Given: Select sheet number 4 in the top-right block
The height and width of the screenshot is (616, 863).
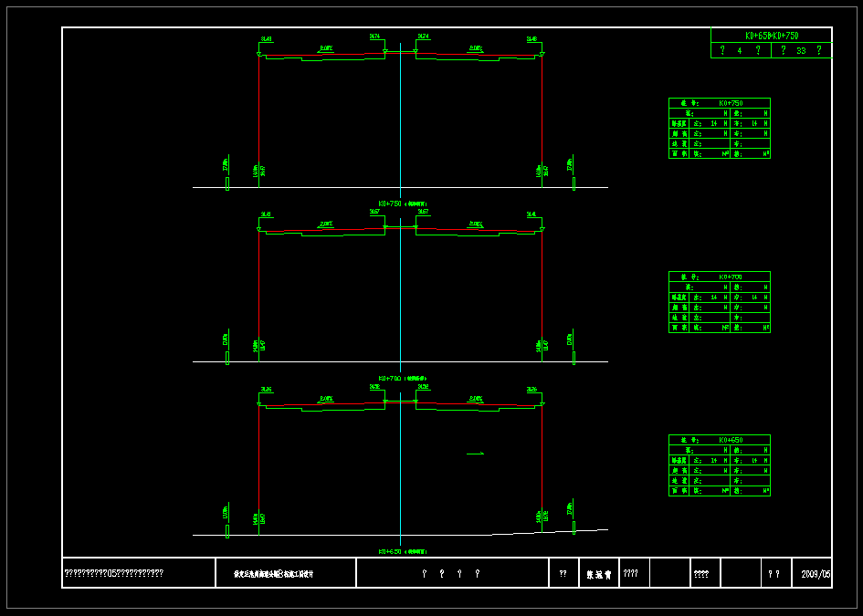Looking at the screenshot, I should (x=740, y=51).
